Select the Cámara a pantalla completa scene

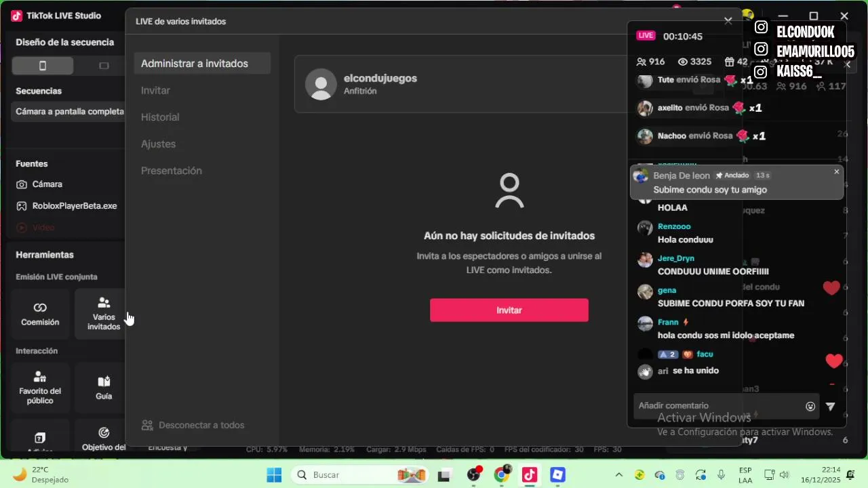(x=68, y=112)
